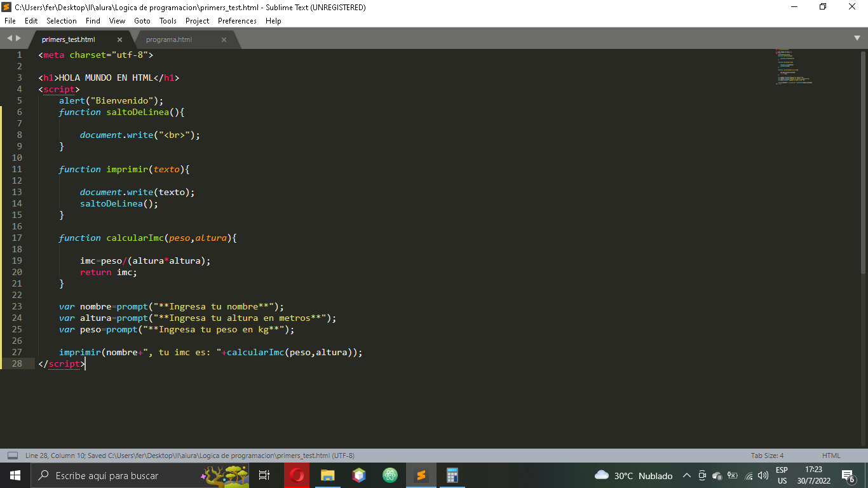Go to previous tab with left arrow
The image size is (868, 488).
click(x=9, y=39)
